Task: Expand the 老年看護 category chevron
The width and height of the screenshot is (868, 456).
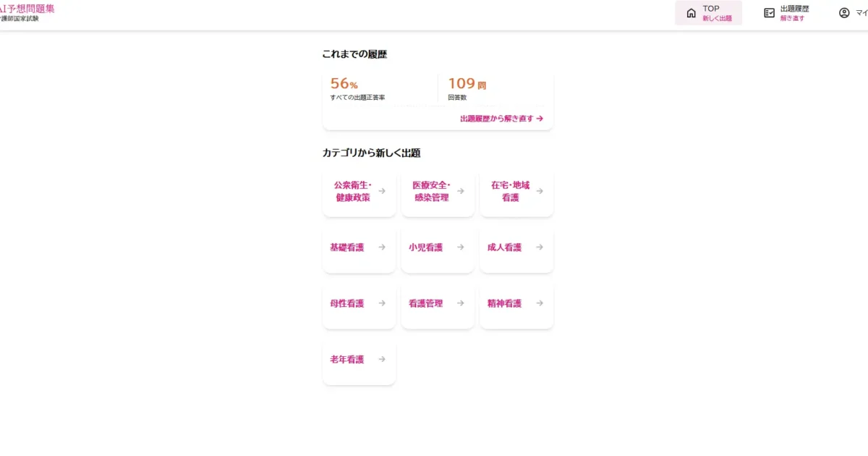Action: tap(381, 359)
